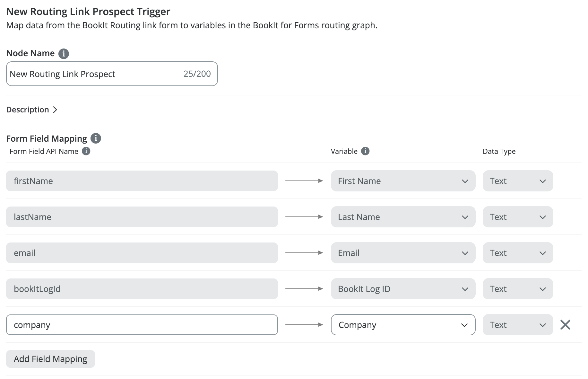Screen dimensions: 588x379
Task: Click the Form Field API Name info icon
Action: 86,151
